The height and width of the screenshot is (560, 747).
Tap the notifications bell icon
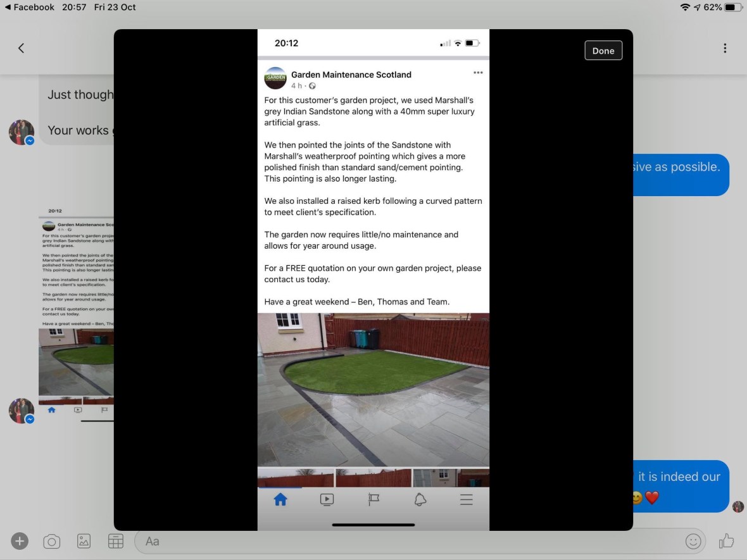pyautogui.click(x=420, y=500)
